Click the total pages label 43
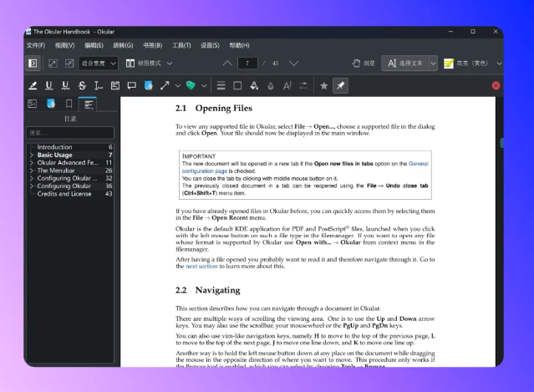 (275, 64)
